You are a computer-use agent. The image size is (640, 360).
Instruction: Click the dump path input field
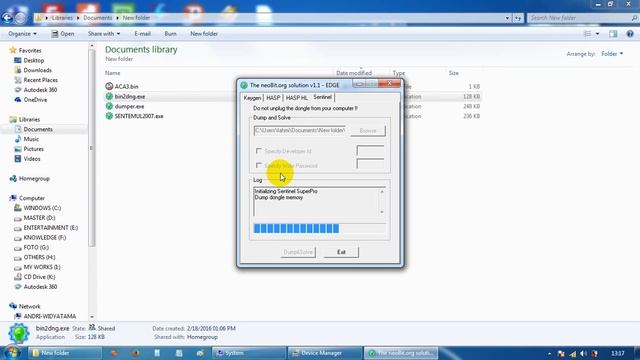point(300,130)
